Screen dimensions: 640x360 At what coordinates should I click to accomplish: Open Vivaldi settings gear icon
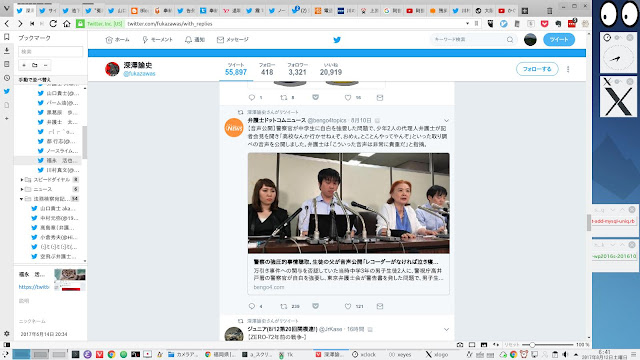pos(7,333)
